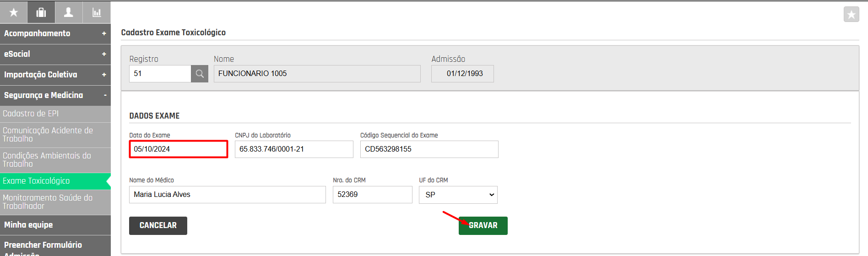Open Minha equipe menu
The width and height of the screenshot is (868, 256).
(55, 225)
